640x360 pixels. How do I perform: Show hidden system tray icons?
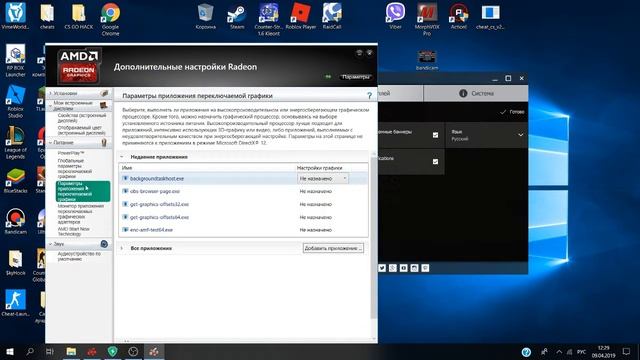559,351
